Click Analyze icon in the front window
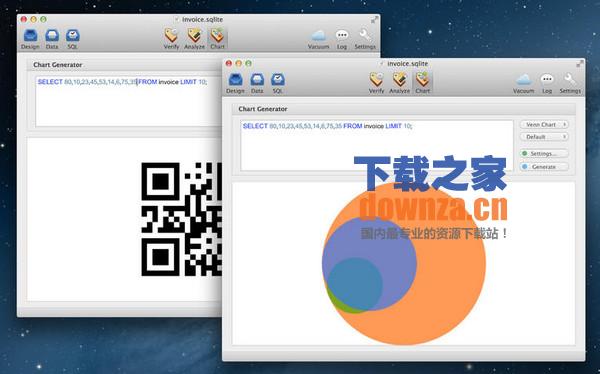 (399, 83)
